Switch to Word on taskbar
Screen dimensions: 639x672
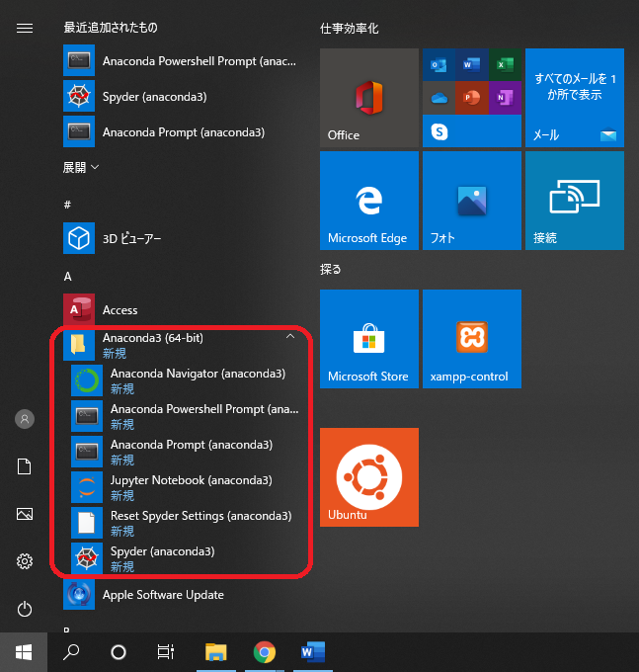tap(313, 652)
